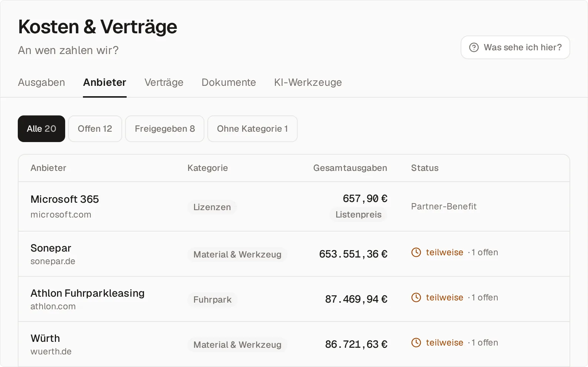
Task: Click the 87.469,94 € amount
Action: (x=356, y=299)
